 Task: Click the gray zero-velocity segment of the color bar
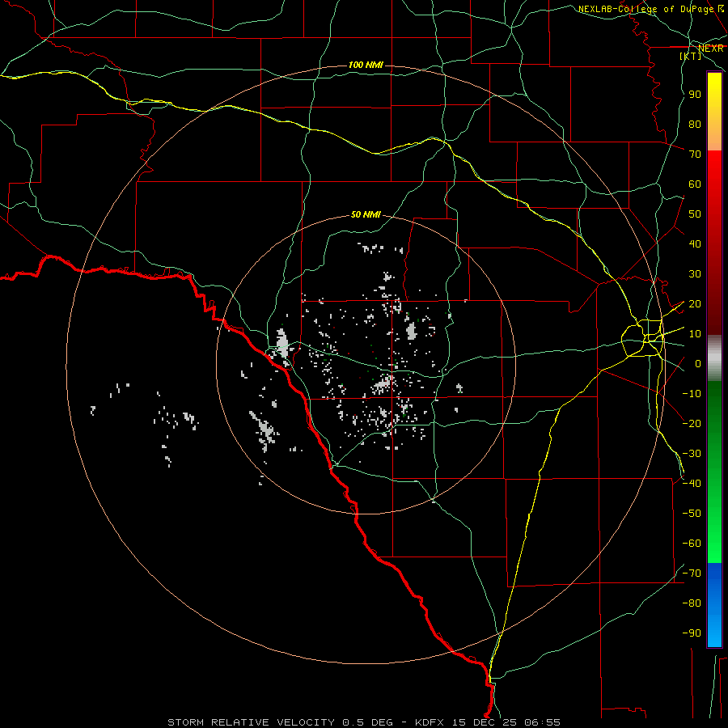click(714, 358)
